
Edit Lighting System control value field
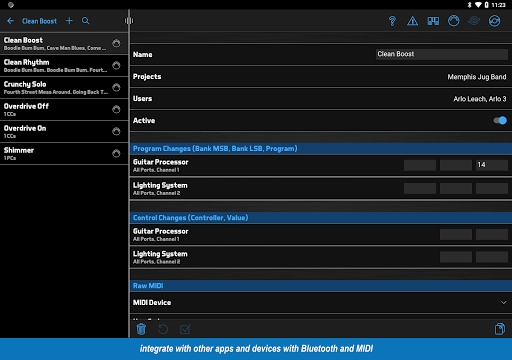pos(492,257)
